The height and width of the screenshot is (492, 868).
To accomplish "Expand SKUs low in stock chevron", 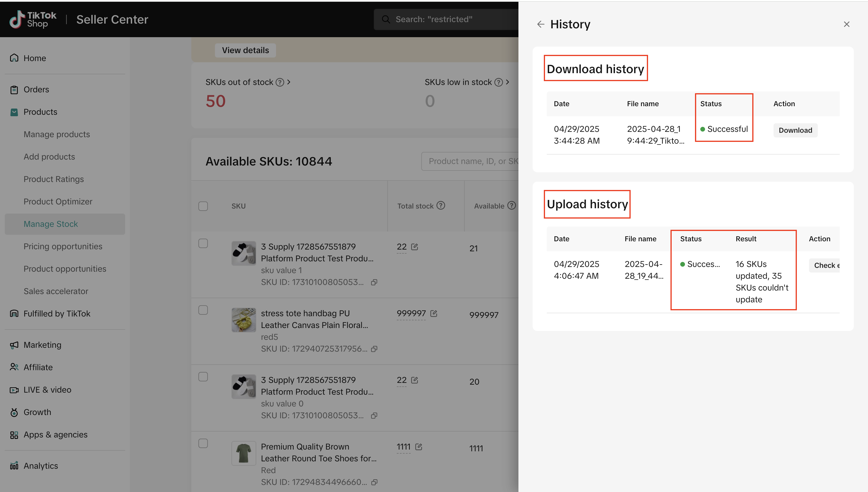I will click(x=508, y=82).
